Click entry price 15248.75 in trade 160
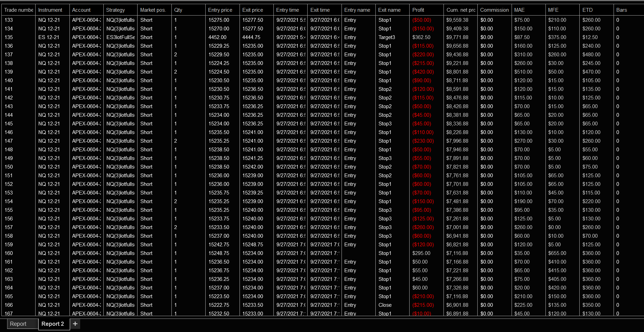The image size is (644, 332). pos(219,253)
